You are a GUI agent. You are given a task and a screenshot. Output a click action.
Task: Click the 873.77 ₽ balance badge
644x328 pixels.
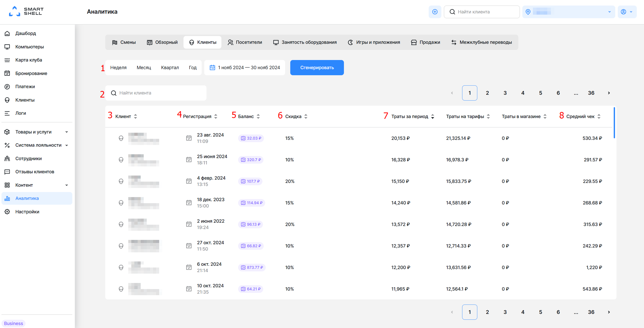coord(252,267)
